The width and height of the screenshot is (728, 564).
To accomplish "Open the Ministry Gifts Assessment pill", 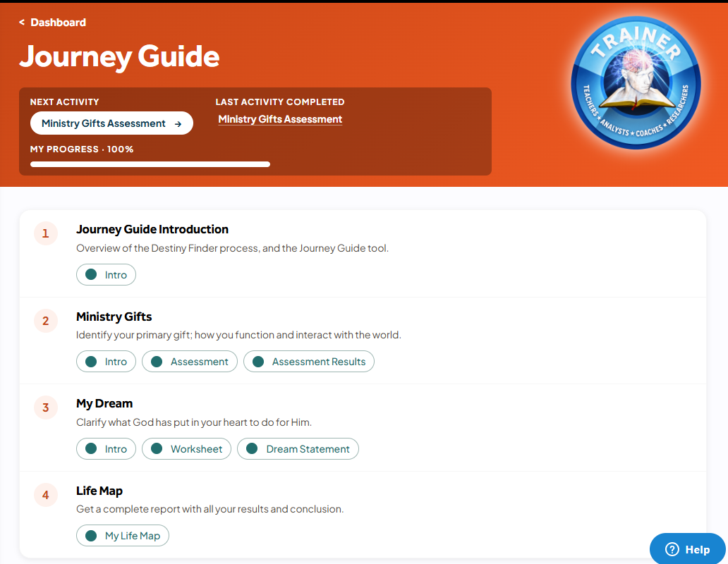I will tap(190, 361).
